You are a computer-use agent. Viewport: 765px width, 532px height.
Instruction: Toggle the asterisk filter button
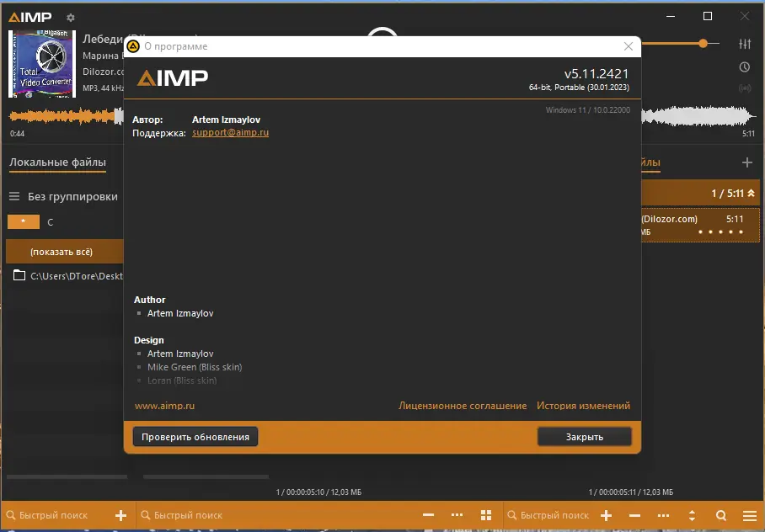(x=24, y=222)
